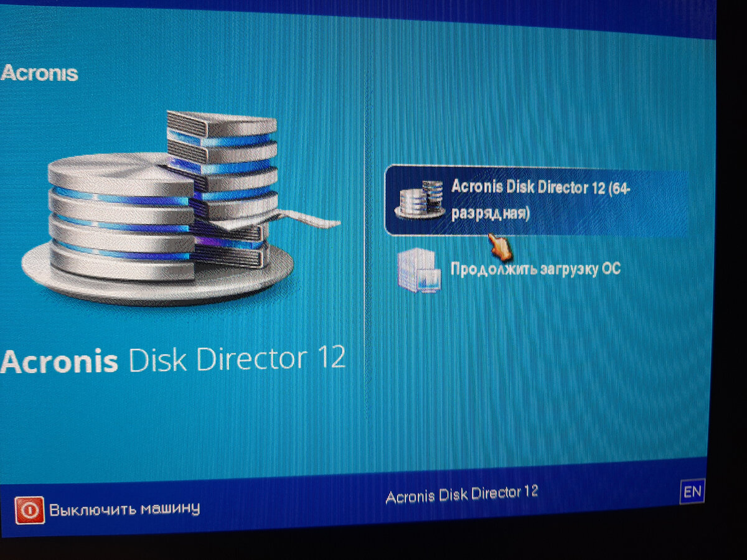The image size is (747, 560).
Task: Select Продолжить загрузку ОС option
Action: [535, 269]
